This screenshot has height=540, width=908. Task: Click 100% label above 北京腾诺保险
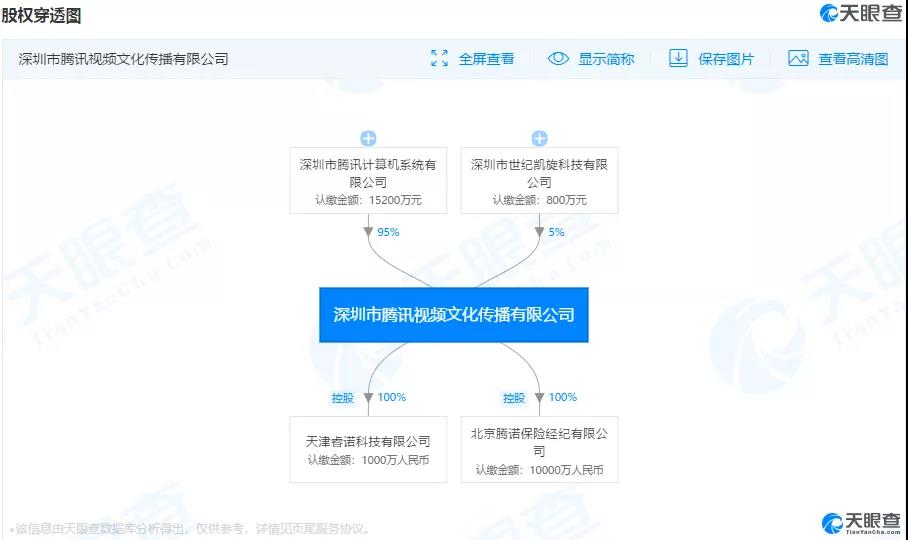563,398
